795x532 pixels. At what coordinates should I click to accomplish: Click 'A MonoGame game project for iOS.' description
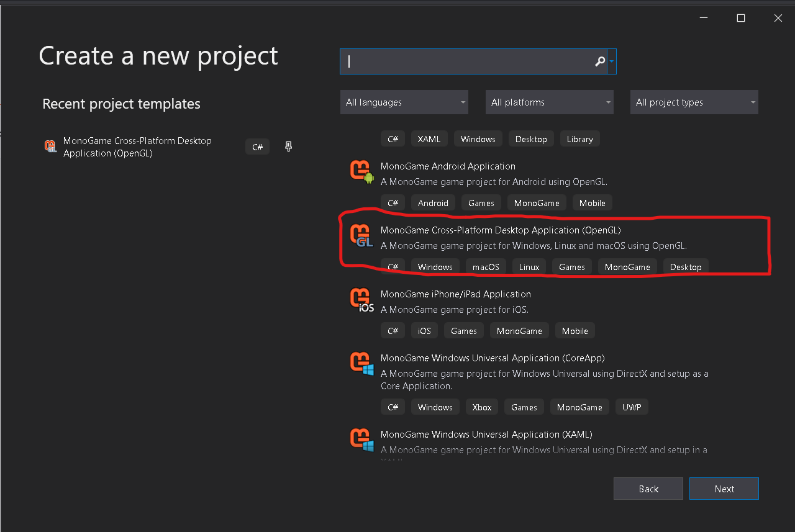[455, 310]
